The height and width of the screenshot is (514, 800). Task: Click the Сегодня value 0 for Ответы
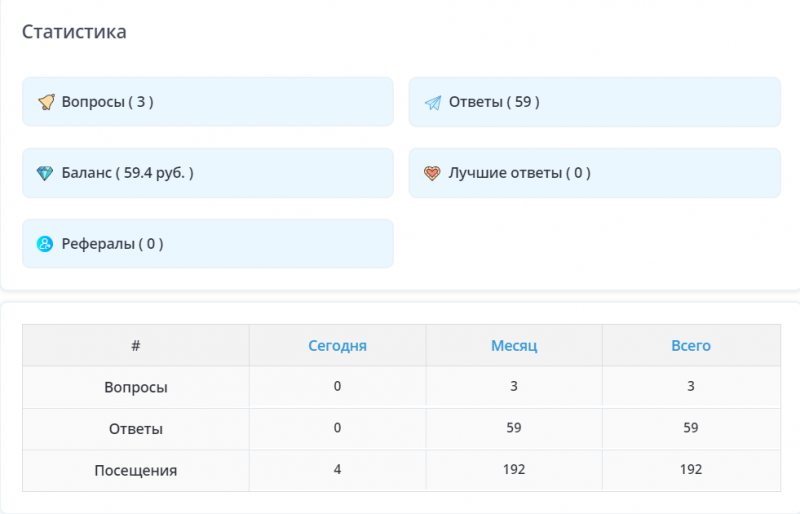point(337,428)
